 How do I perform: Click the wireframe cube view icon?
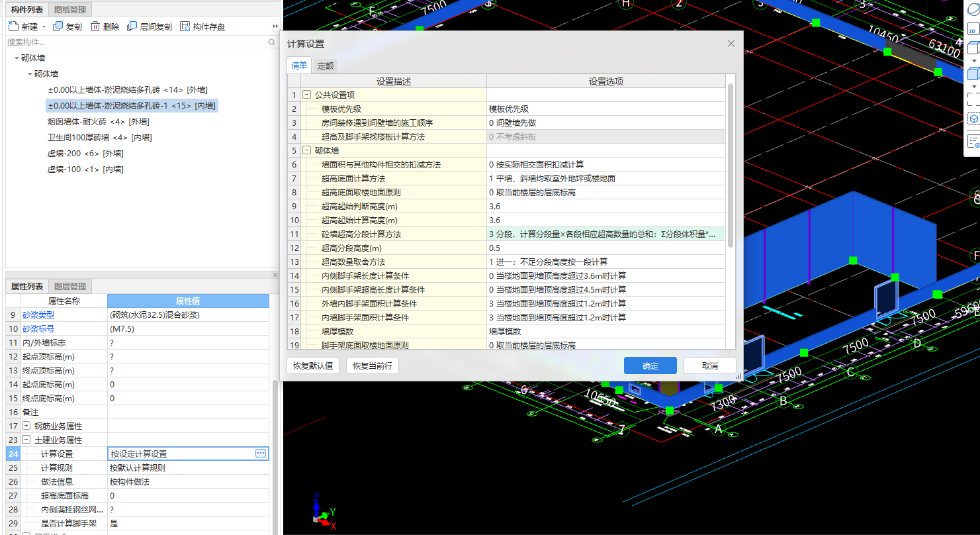[973, 48]
